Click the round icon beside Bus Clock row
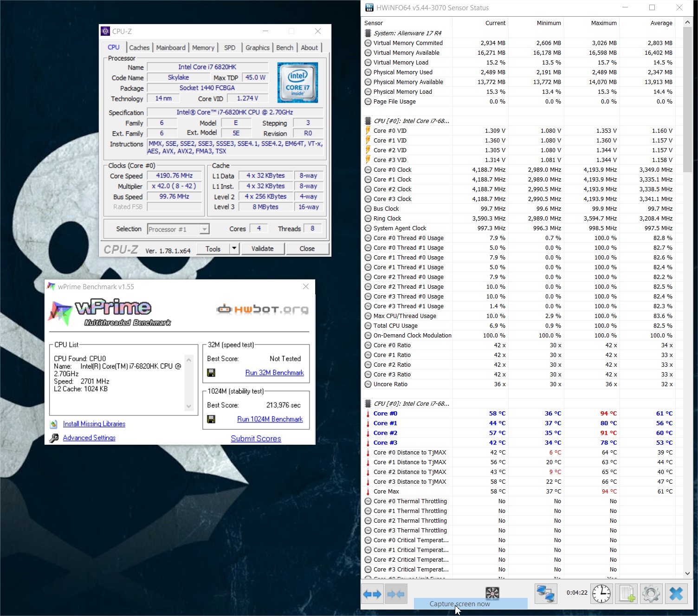698x616 pixels. coord(368,208)
